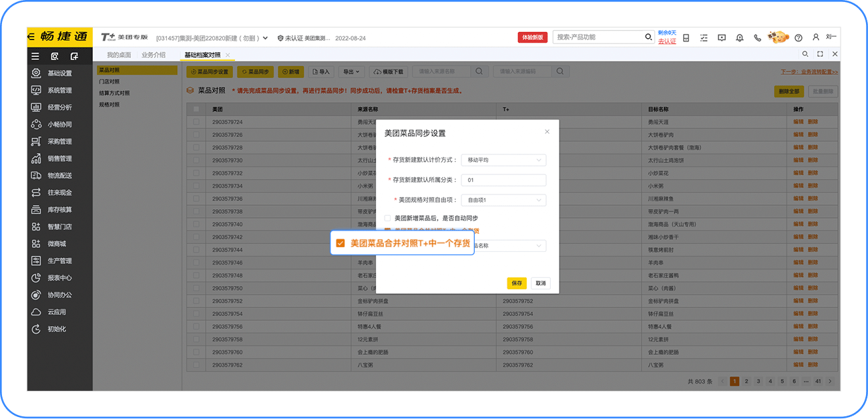
Task: Click the fullscreen icon on tab bar
Action: (820, 54)
